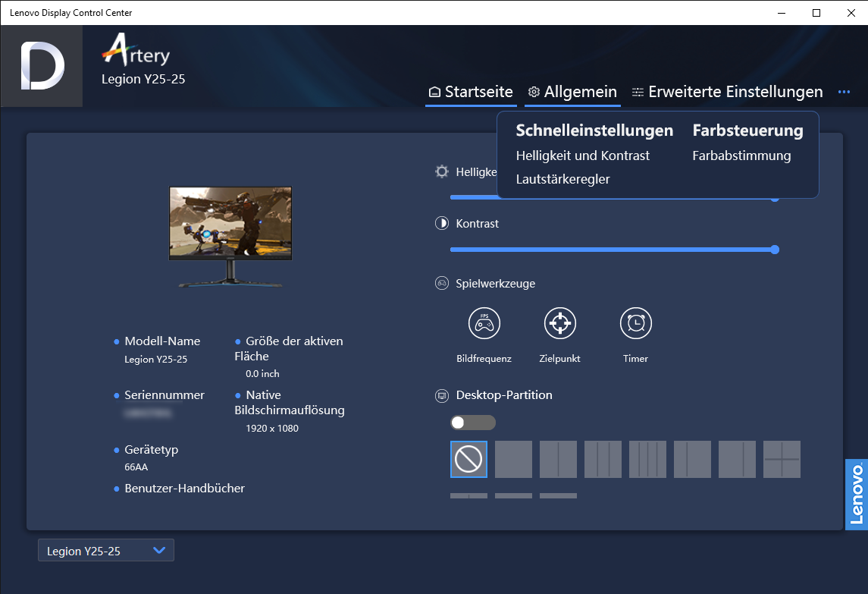The height and width of the screenshot is (594, 868).
Task: Close the Lenovo Display Control Center window
Action: [851, 13]
